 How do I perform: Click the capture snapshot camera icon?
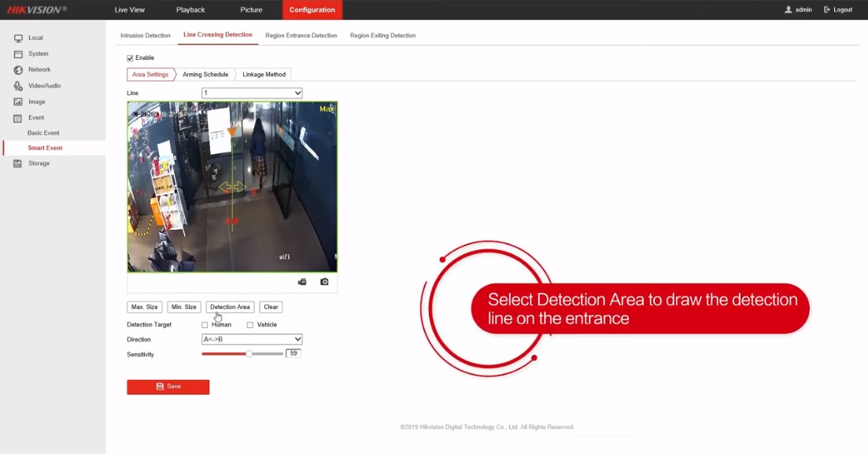[324, 282]
